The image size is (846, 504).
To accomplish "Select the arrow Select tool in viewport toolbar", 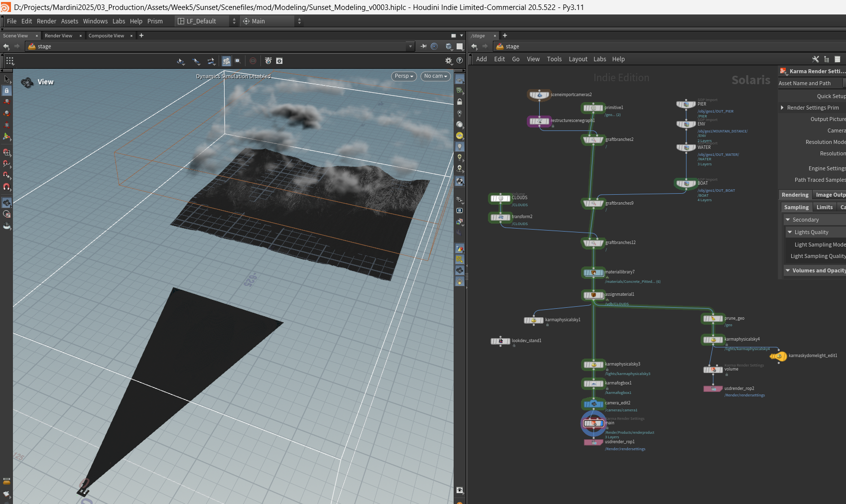I will point(6,79).
